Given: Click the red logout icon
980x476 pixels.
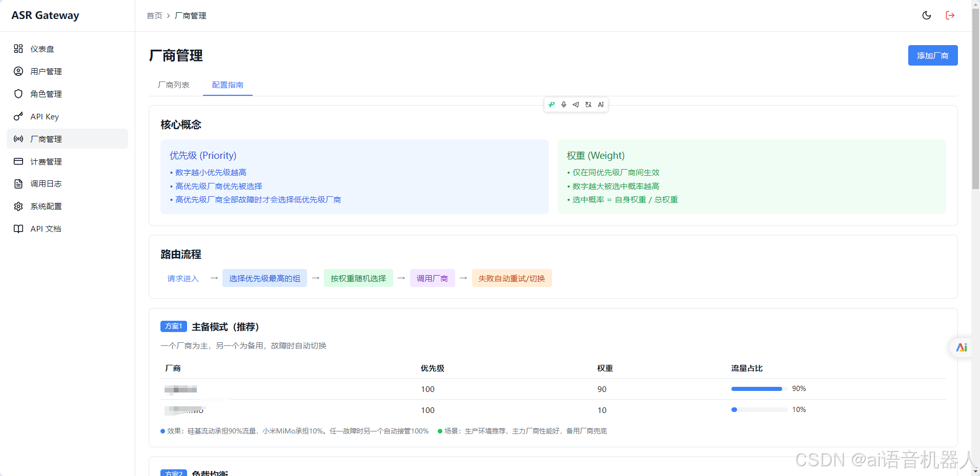Looking at the screenshot, I should 950,15.
